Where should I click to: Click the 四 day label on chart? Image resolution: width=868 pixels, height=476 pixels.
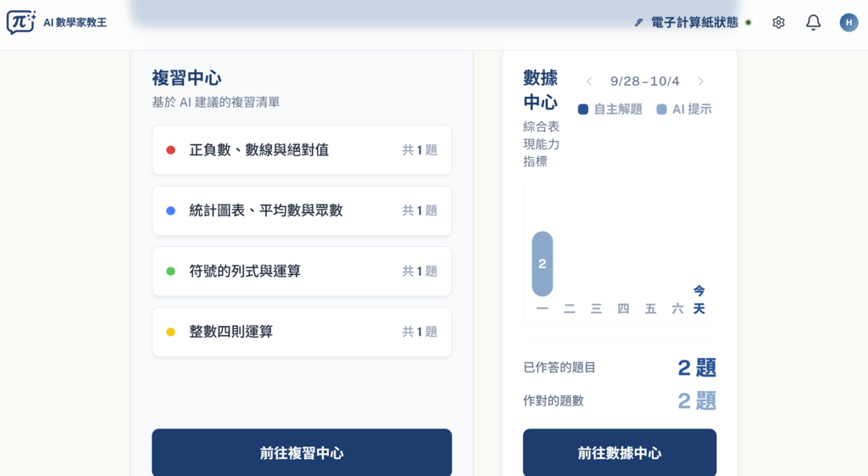point(623,309)
